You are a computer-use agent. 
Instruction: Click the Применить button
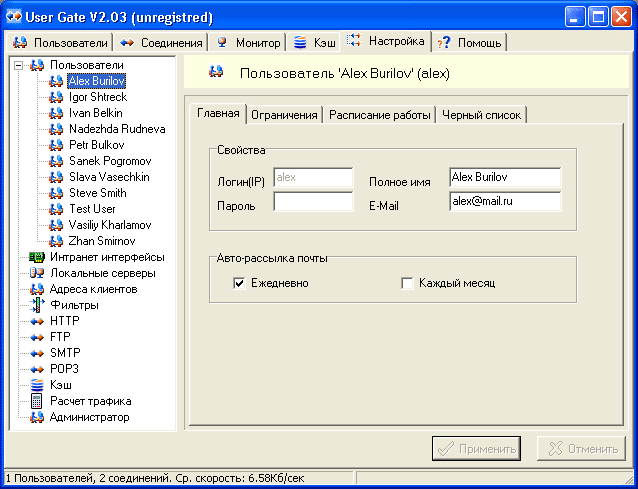(476, 448)
